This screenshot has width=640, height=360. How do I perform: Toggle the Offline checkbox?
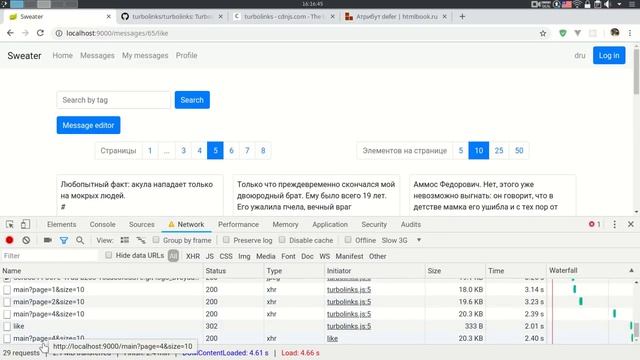[348, 240]
